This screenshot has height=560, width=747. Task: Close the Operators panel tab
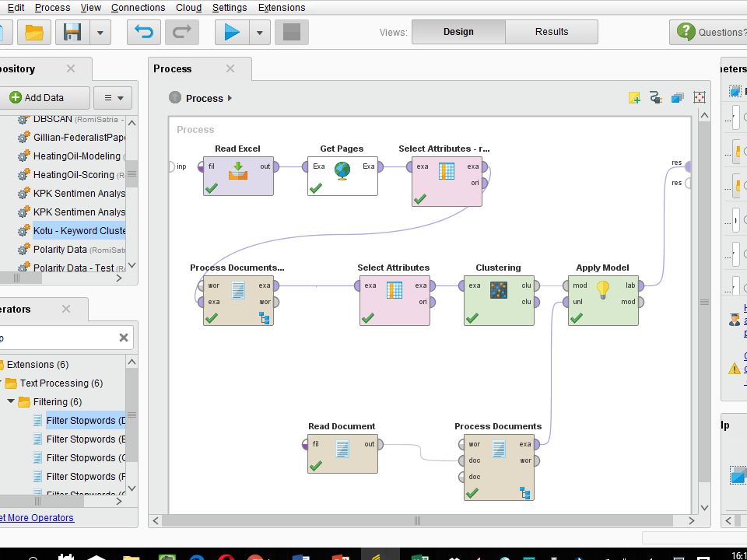click(65, 309)
